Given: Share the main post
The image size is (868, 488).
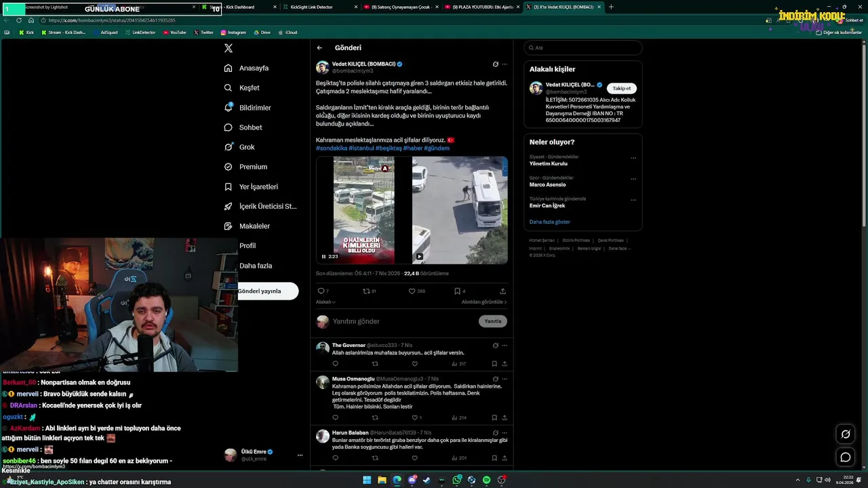Looking at the screenshot, I should click(x=502, y=291).
